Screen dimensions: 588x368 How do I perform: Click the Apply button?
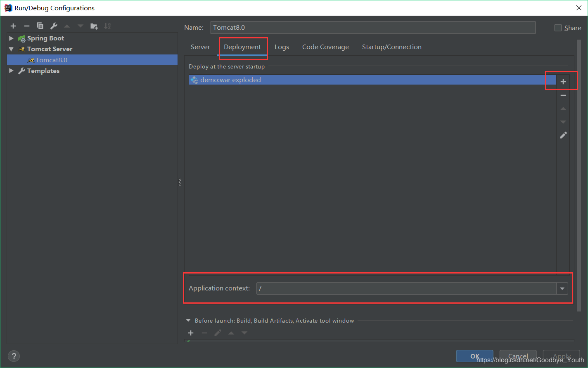click(562, 356)
